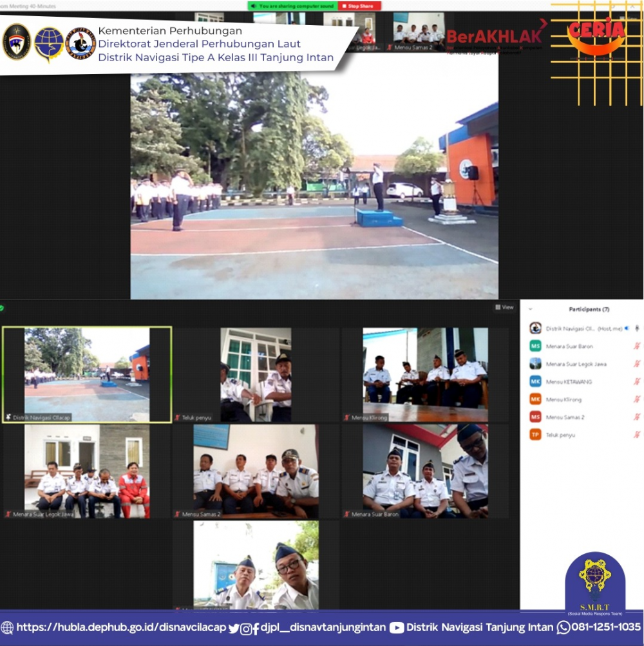Toggle muted mic for Menara Suar Legok Jawa row
The width and height of the screenshot is (644, 646).
[637, 364]
